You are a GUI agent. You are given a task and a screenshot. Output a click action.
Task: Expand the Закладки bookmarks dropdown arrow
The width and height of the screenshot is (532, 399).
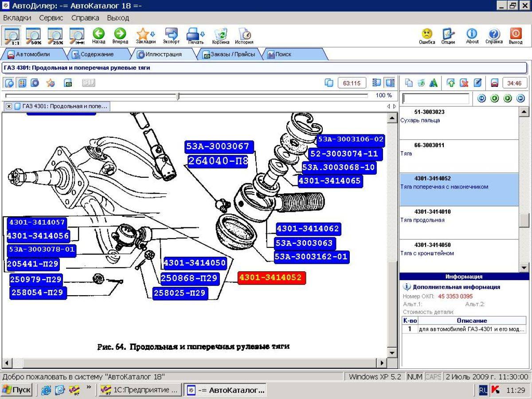[153, 34]
